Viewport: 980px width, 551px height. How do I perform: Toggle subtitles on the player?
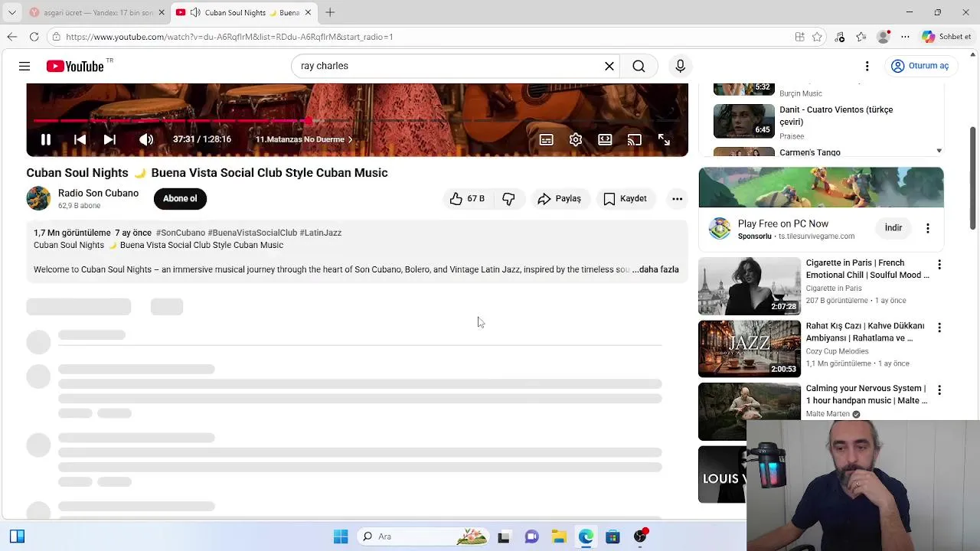coord(546,139)
